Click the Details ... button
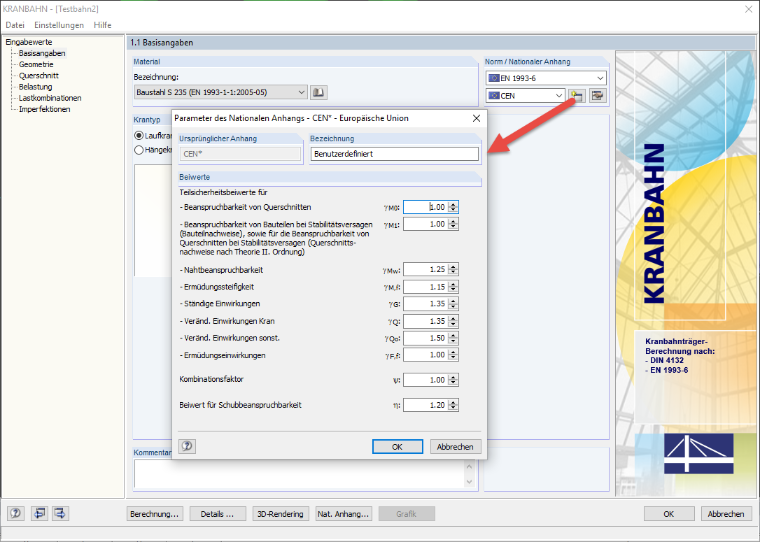The height and width of the screenshot is (542, 760). pyautogui.click(x=218, y=514)
